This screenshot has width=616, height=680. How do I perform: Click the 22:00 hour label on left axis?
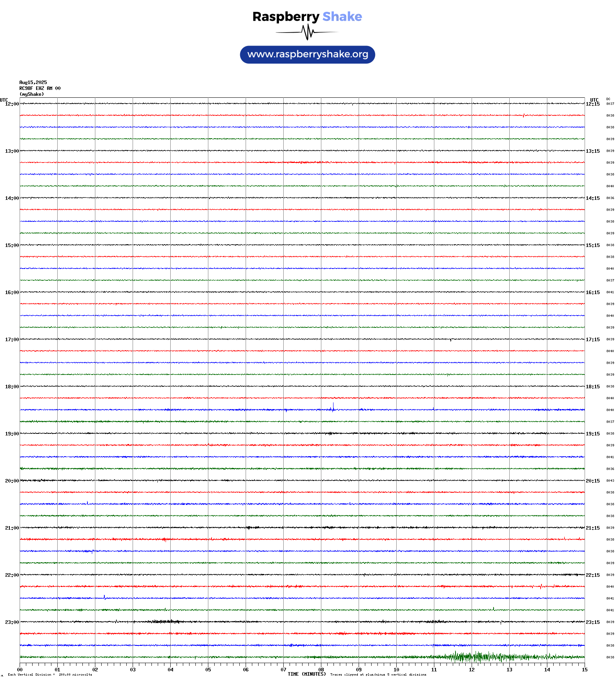click(x=12, y=575)
